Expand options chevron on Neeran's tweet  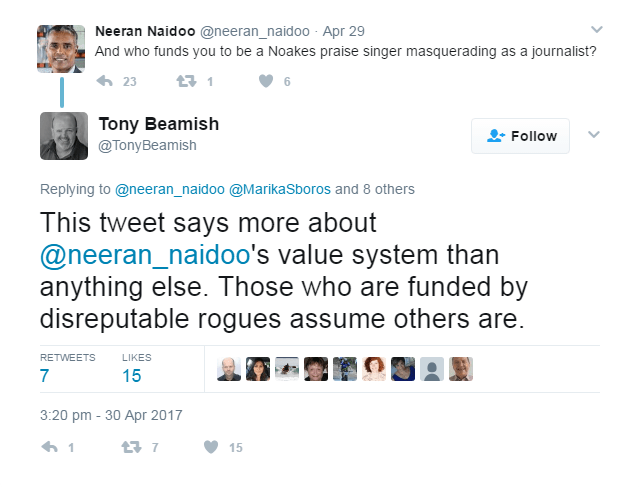(597, 29)
